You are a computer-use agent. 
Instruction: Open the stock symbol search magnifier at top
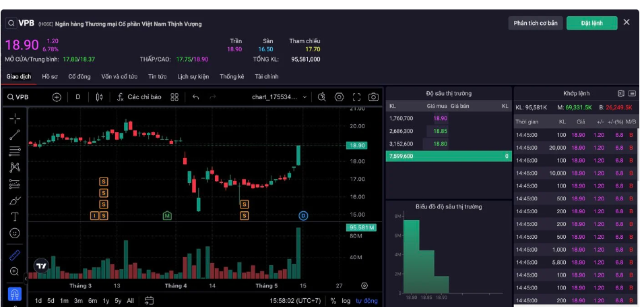(11, 23)
